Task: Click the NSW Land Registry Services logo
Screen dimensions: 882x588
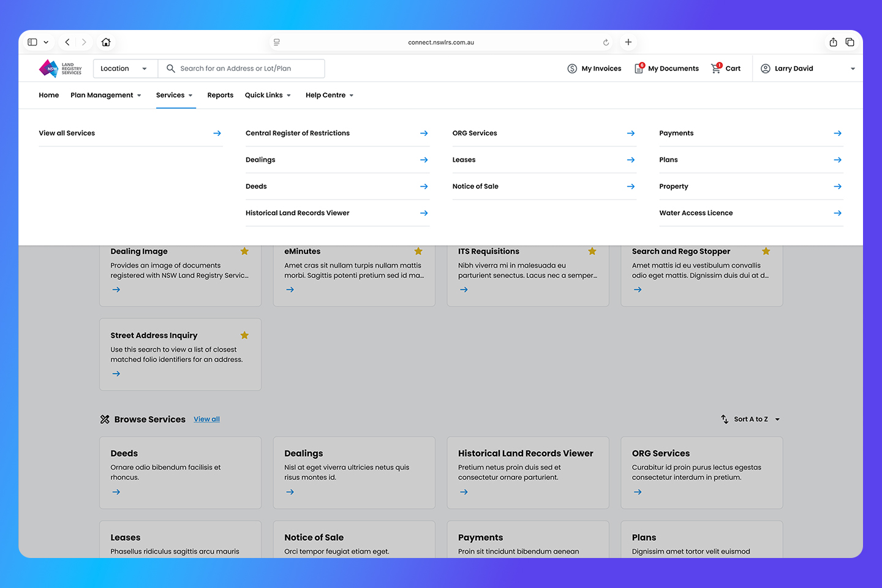Action: [60, 69]
